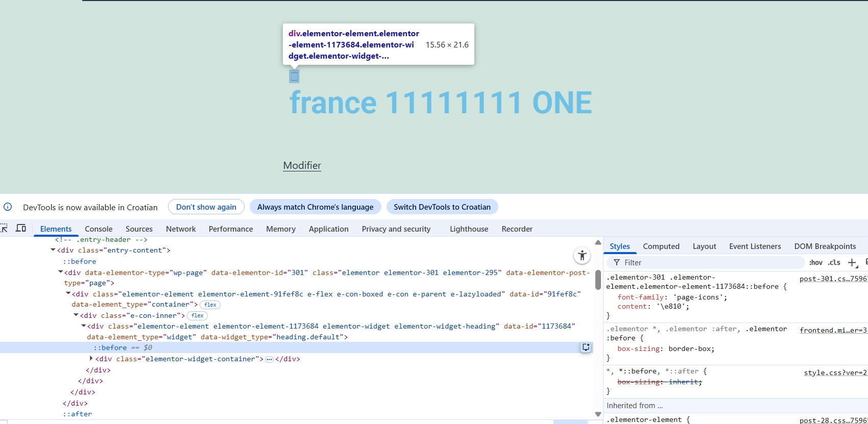Open the Application tab
The height and width of the screenshot is (424, 868).
coord(329,229)
